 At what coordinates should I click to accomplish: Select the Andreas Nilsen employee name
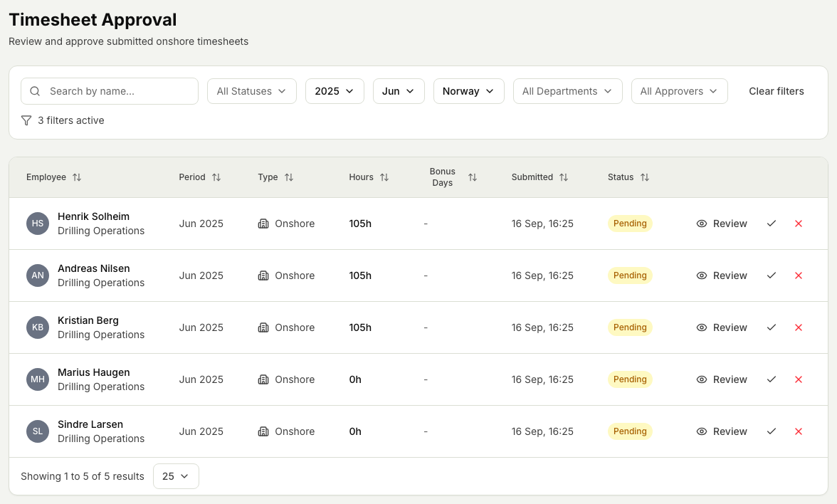(x=94, y=268)
